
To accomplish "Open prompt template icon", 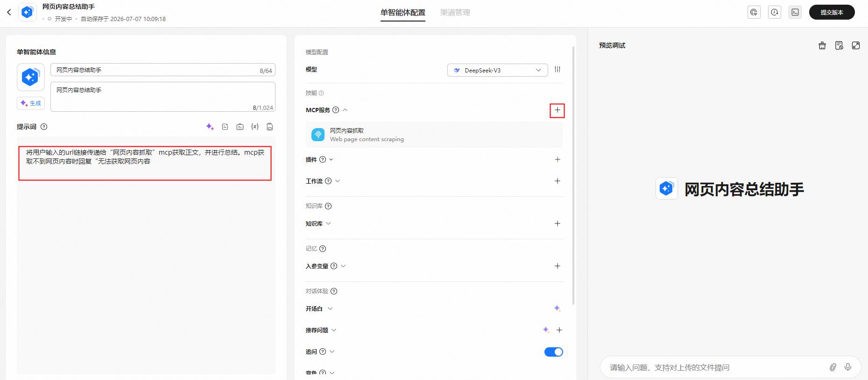I will click(225, 127).
